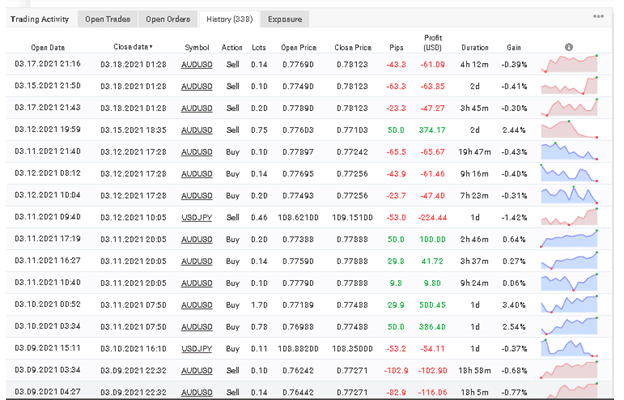The height and width of the screenshot is (400, 624).
Task: Open AUDUSD link in the 100.00 profit row
Action: pos(197,240)
